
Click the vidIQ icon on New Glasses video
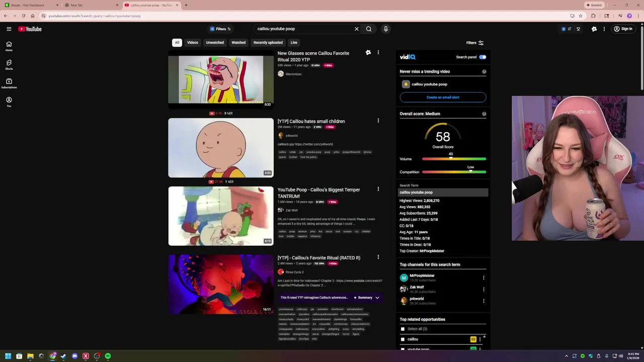(368, 52)
